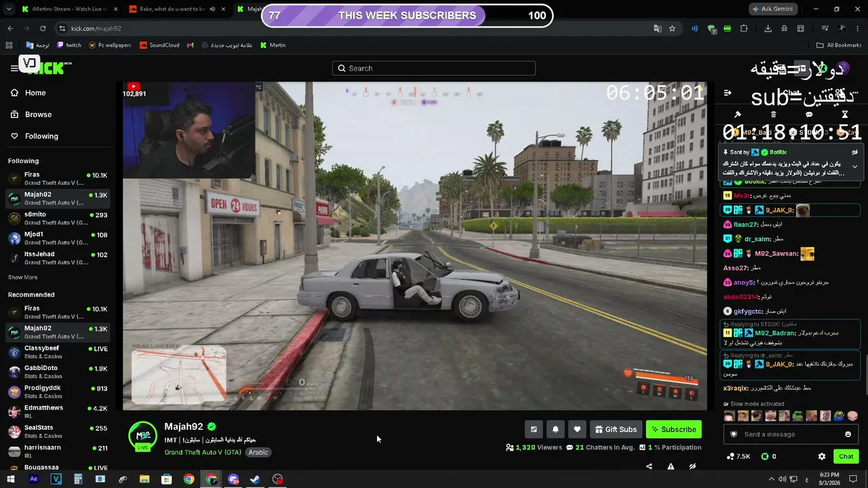Open Mjod1 channel in the Following list
This screenshot has width=868, height=488.
[58, 239]
